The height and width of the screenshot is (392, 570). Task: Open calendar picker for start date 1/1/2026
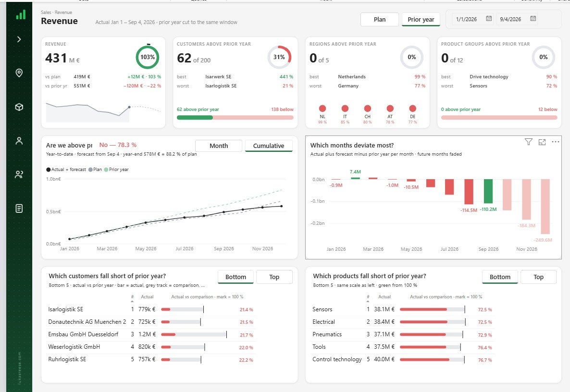tap(489, 19)
